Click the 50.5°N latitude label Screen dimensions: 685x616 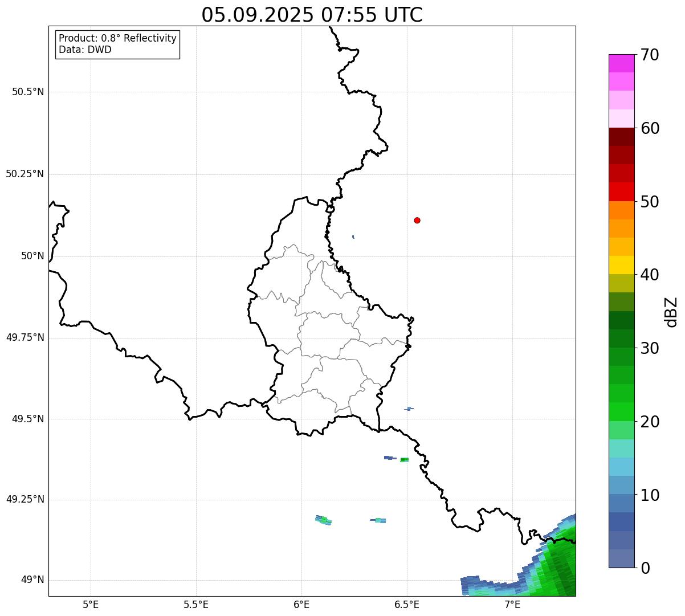tap(28, 92)
